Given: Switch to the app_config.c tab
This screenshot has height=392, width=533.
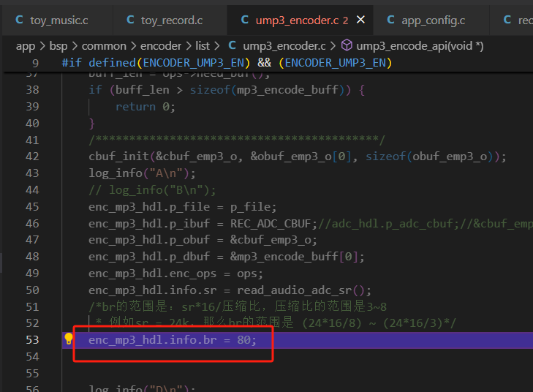Looking at the screenshot, I should (433, 20).
